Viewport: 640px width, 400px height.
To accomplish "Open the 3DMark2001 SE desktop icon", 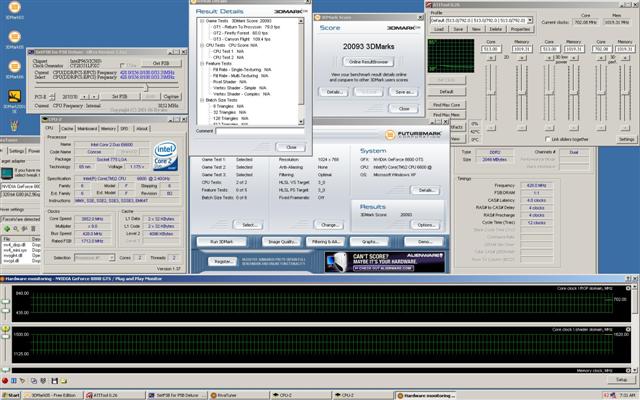I will [x=14, y=101].
